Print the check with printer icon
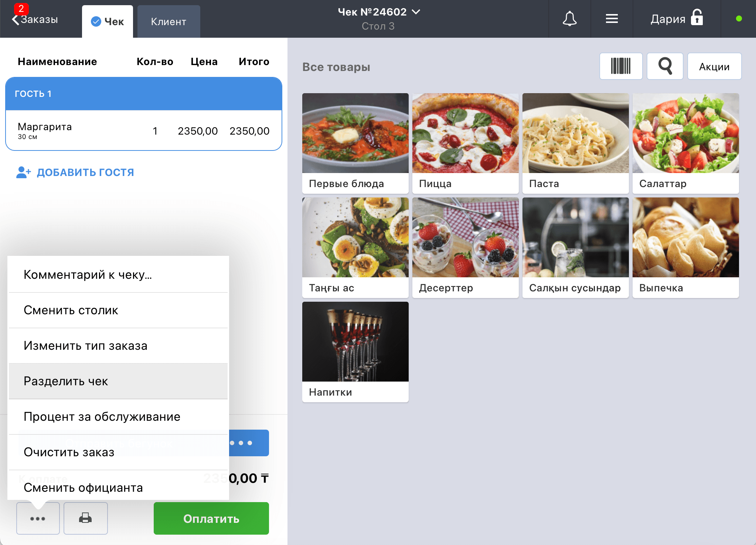The height and width of the screenshot is (545, 756). [85, 518]
